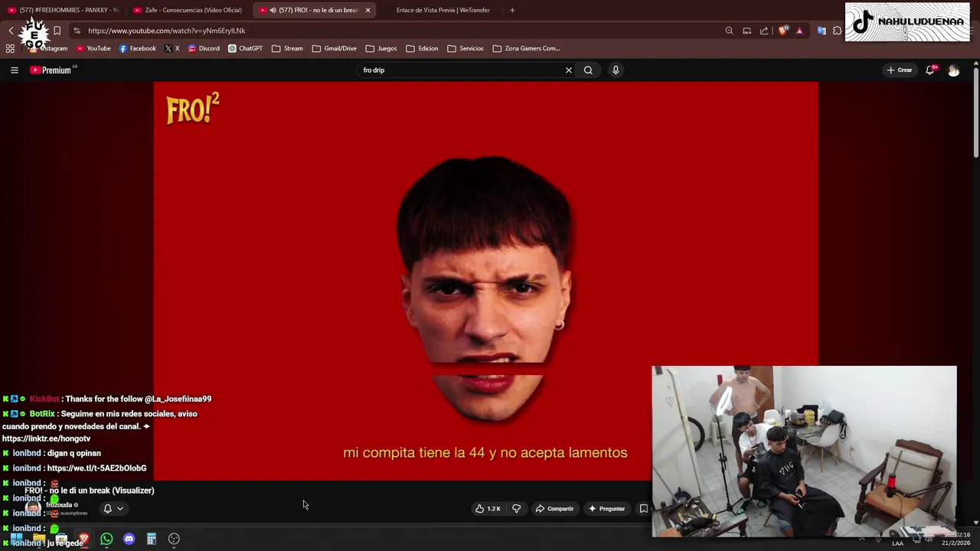Share video via Compartir button
The width and height of the screenshot is (980, 551).
(x=554, y=508)
